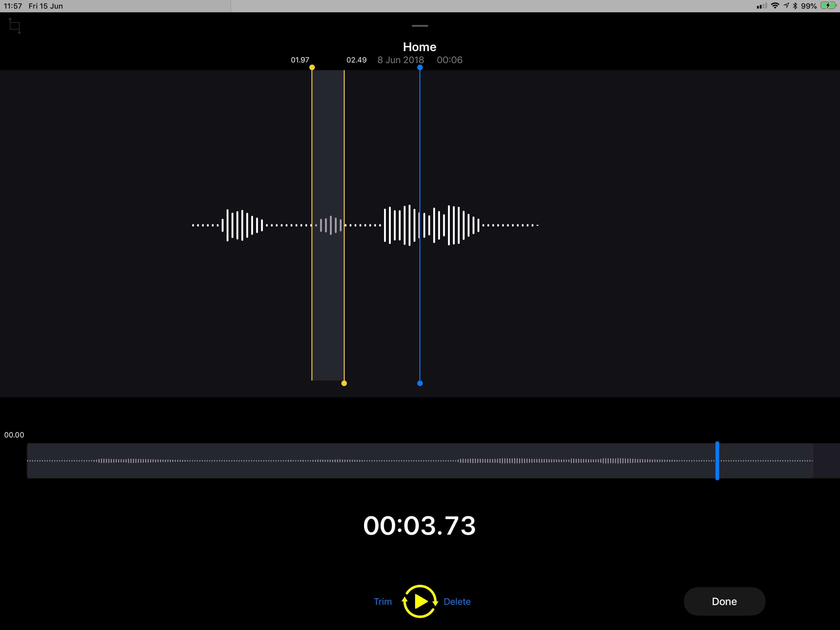
Task: Tap the lower blue playhead dot
Action: [420, 383]
